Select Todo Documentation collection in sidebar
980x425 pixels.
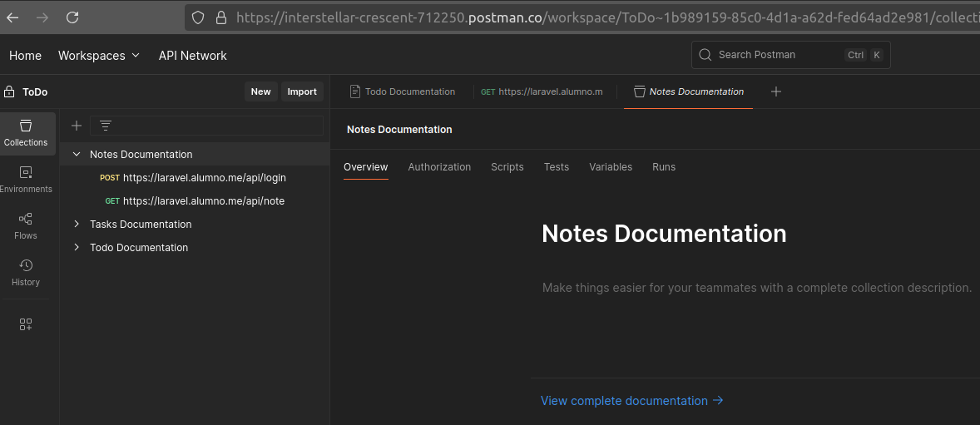(139, 248)
